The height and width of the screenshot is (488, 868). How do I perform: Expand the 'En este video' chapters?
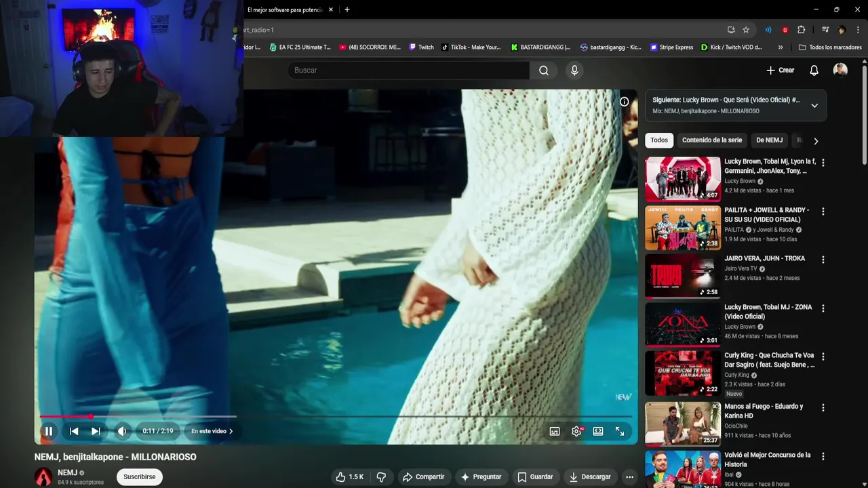pyautogui.click(x=212, y=431)
